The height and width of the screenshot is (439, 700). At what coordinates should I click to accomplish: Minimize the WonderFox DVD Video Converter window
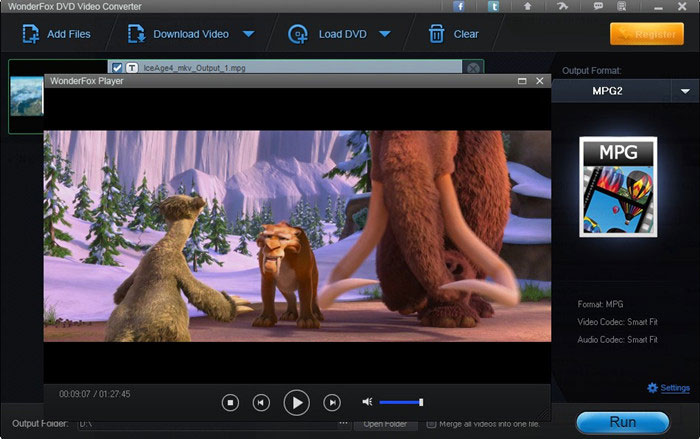pyautogui.click(x=658, y=7)
